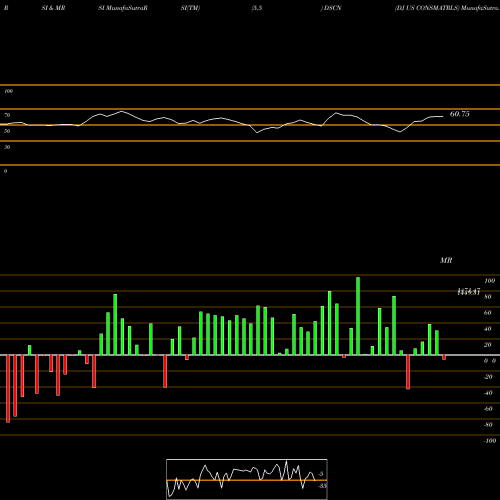Click the -5 label in mini chart
This screenshot has width=500, height=500.
[321, 474]
